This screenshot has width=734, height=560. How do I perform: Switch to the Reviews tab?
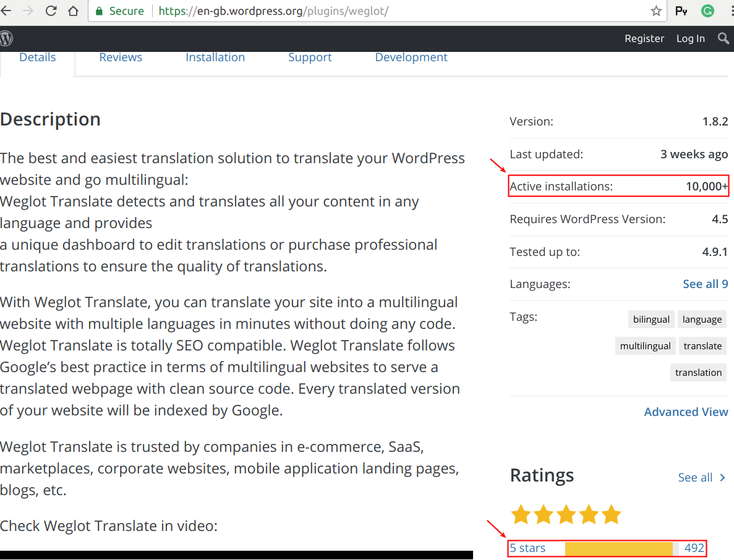click(121, 57)
